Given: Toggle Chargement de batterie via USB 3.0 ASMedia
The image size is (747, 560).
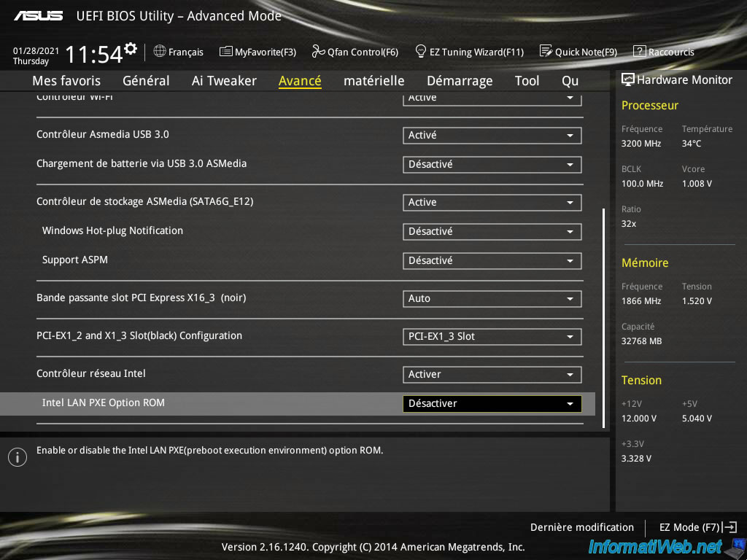Looking at the screenshot, I should coord(492,165).
